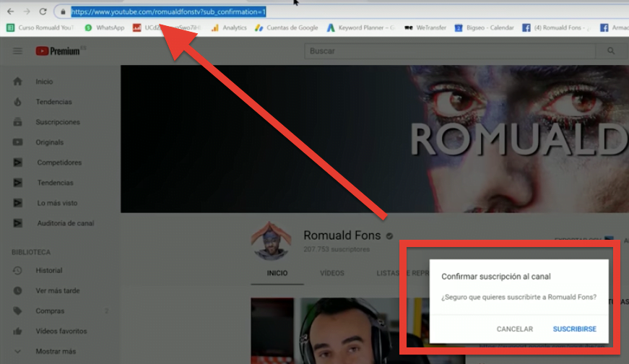Click the browser forward arrow
Viewport: 629px width, 364px height.
[27, 12]
